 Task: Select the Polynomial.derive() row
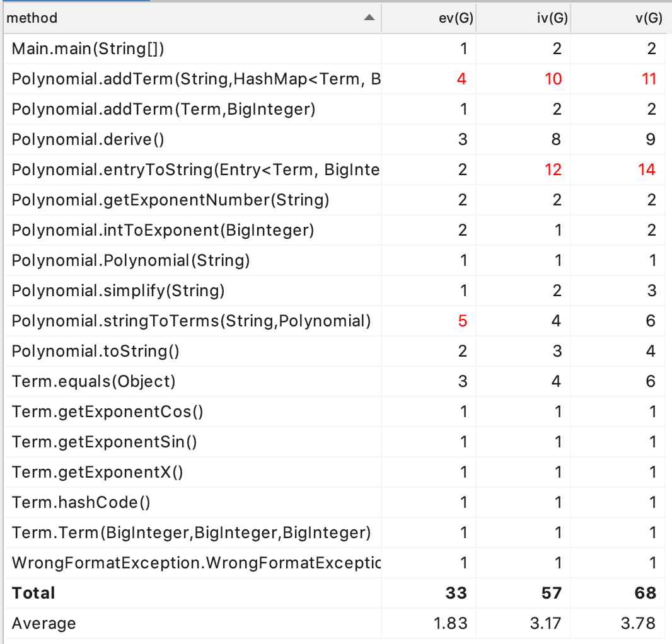pyautogui.click(x=334, y=140)
